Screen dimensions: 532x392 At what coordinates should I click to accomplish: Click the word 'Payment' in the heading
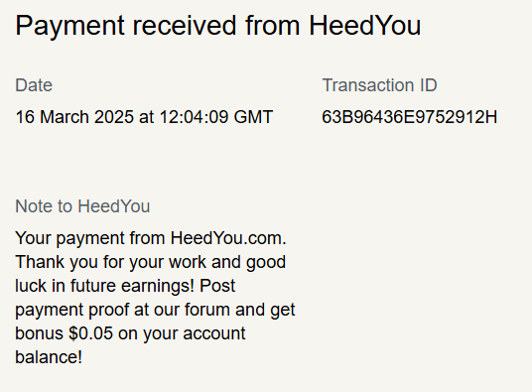(x=70, y=26)
